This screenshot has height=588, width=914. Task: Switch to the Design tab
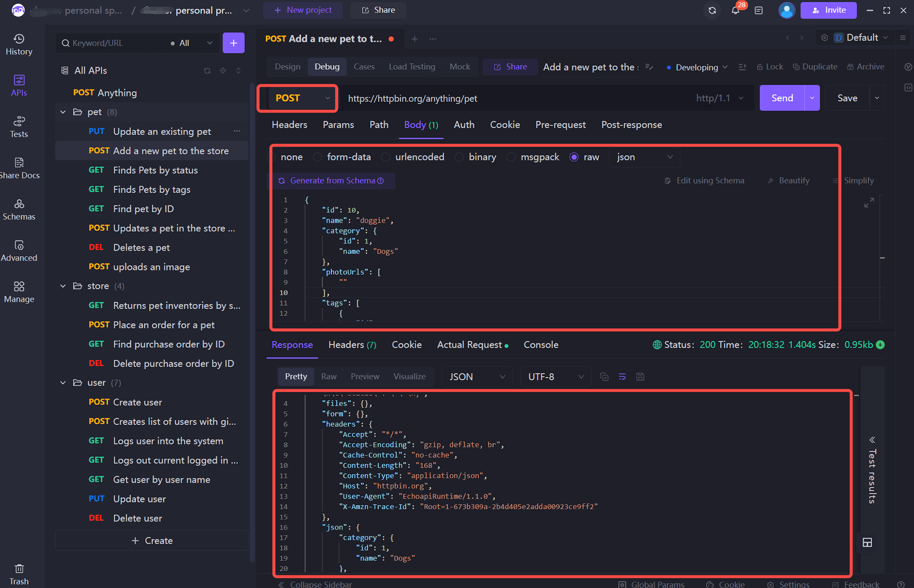pos(288,67)
